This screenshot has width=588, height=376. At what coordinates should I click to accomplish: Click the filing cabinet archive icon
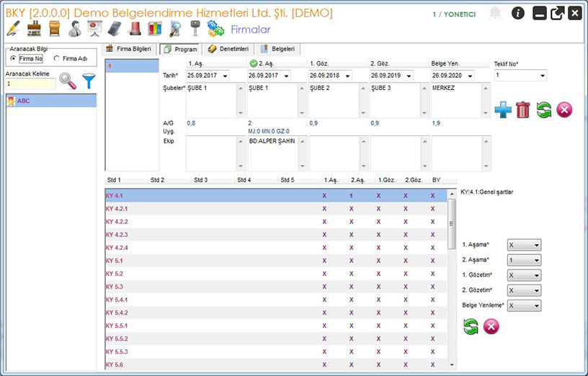point(55,29)
